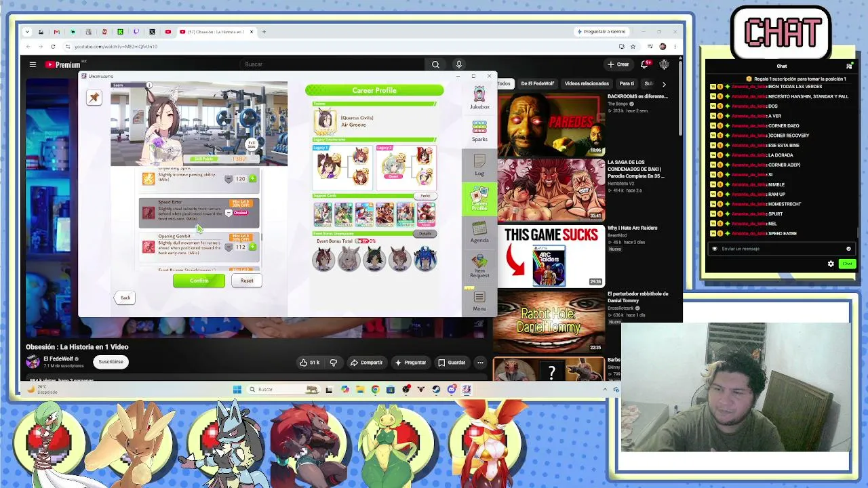Open Steam from the taskbar
The height and width of the screenshot is (488, 868).
436,390
